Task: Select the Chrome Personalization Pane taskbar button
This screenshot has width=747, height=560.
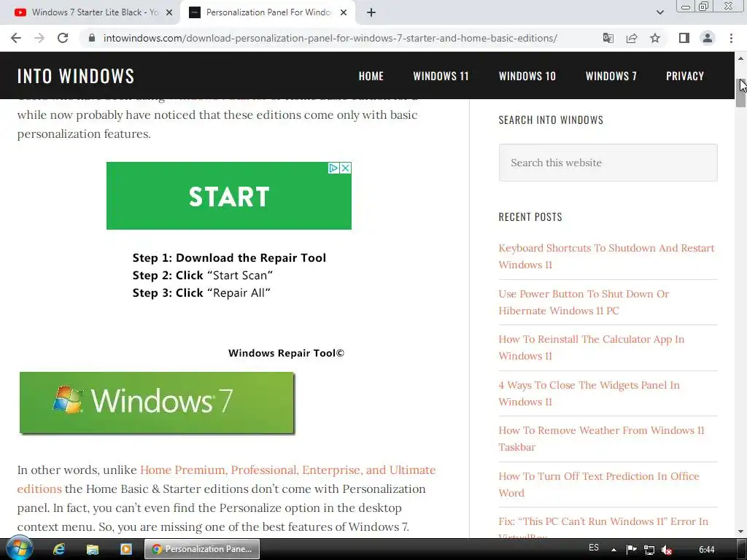Action: [202, 549]
